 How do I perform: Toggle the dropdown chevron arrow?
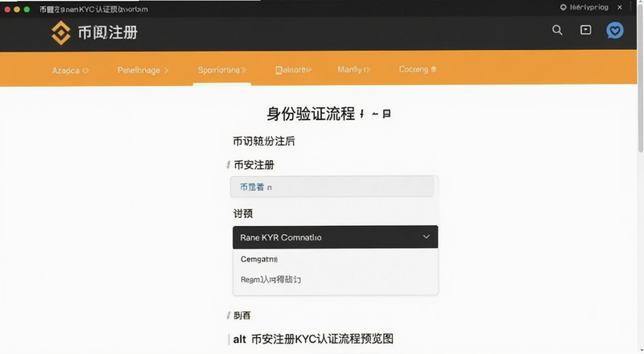(427, 237)
